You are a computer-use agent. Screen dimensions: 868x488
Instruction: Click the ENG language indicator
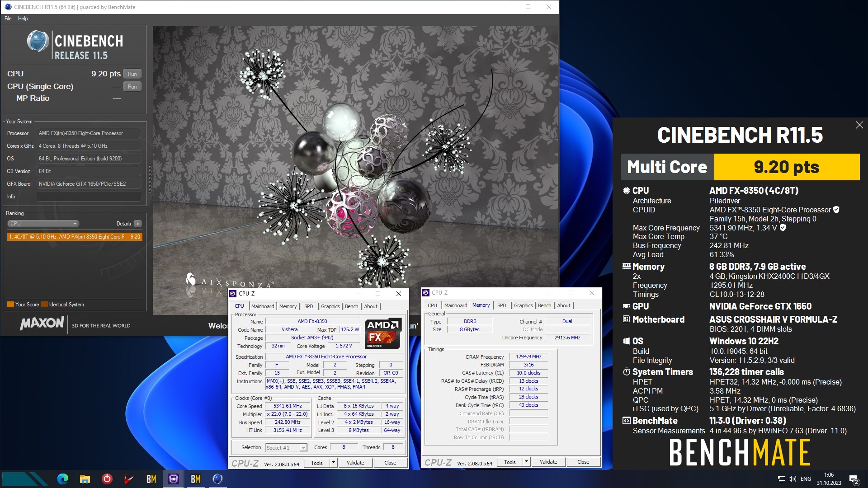pyautogui.click(x=806, y=479)
